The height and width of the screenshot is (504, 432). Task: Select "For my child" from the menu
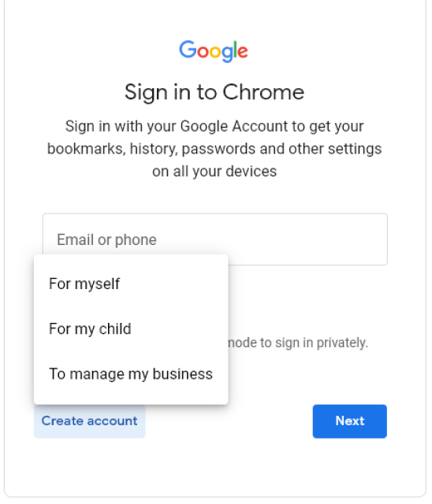pos(131,329)
